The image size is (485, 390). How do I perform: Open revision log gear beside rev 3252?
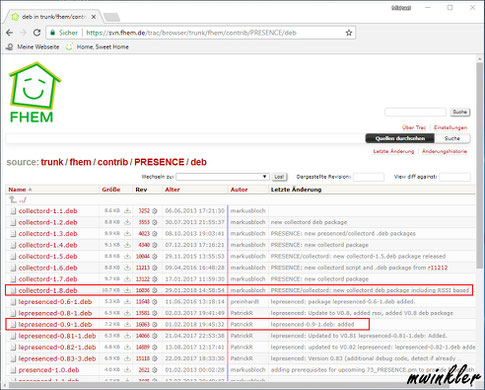(155, 211)
